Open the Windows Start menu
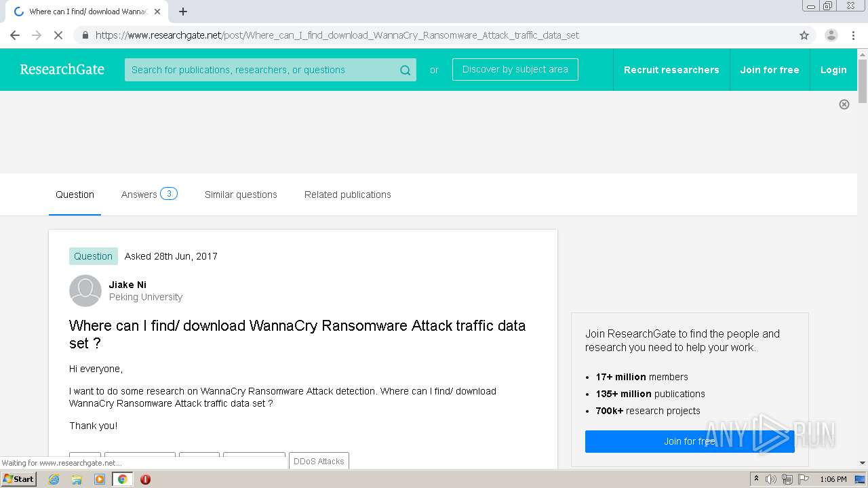 (x=18, y=479)
